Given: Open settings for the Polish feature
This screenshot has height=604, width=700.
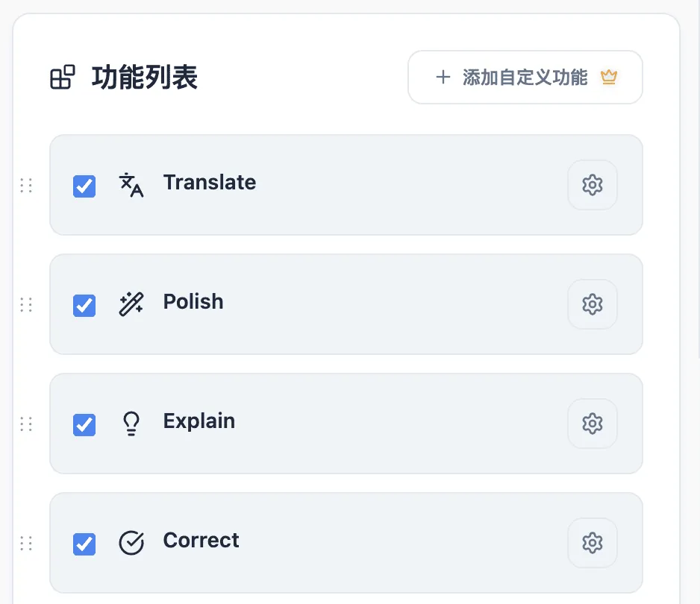Looking at the screenshot, I should (592, 303).
